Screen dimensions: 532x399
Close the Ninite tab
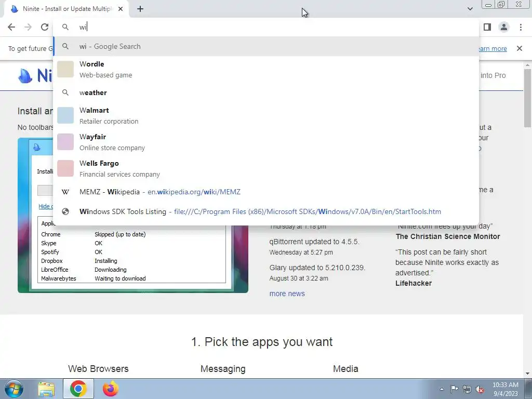pos(121,9)
